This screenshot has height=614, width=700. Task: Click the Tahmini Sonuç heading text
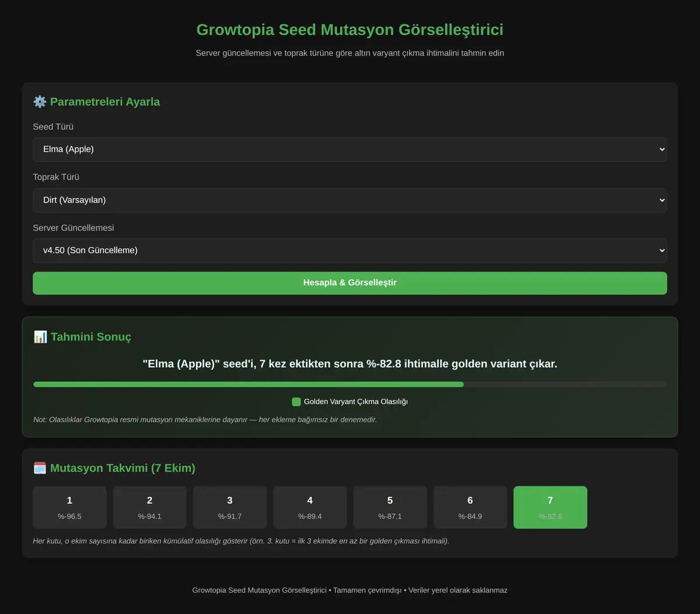coord(91,337)
